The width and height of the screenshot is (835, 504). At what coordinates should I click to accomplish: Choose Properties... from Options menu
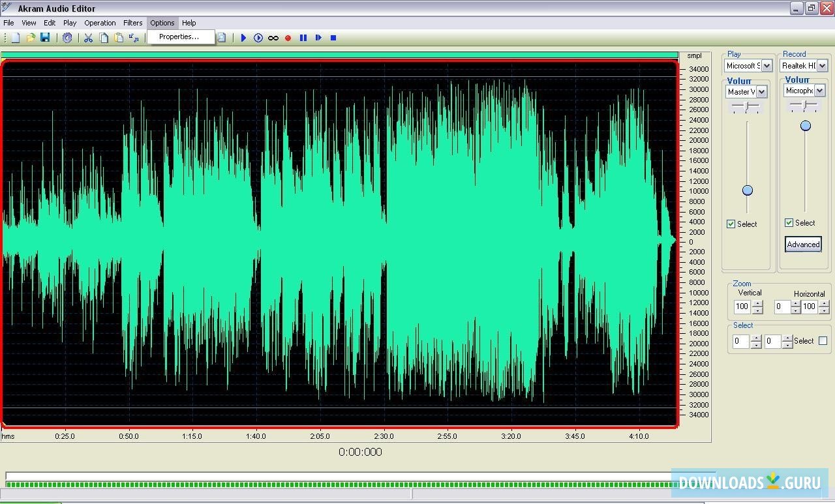[179, 37]
